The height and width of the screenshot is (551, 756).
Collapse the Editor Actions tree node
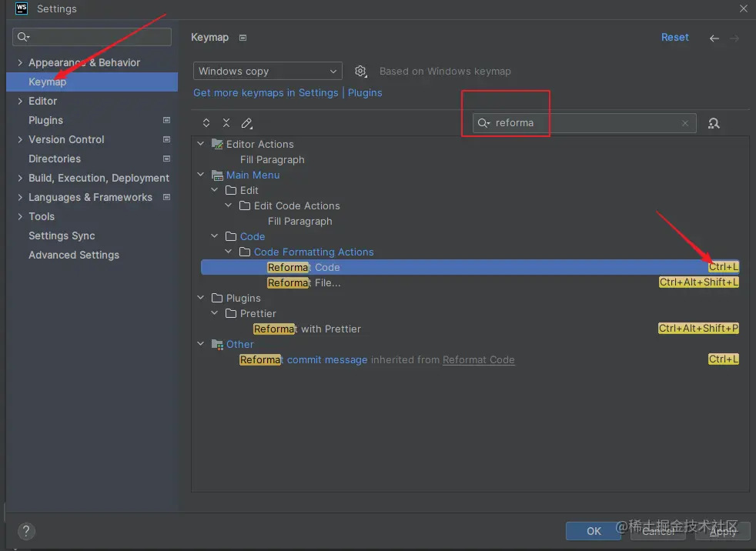point(201,144)
